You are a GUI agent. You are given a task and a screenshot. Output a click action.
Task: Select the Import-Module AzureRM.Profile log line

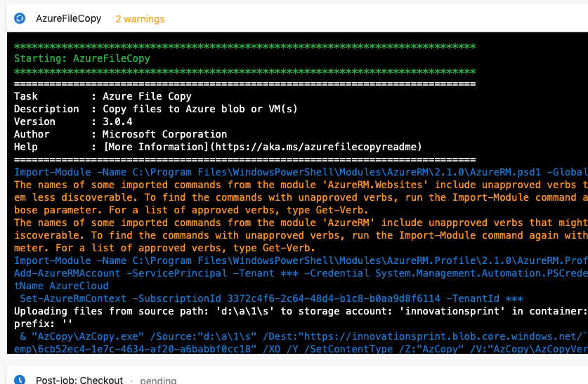(x=301, y=260)
